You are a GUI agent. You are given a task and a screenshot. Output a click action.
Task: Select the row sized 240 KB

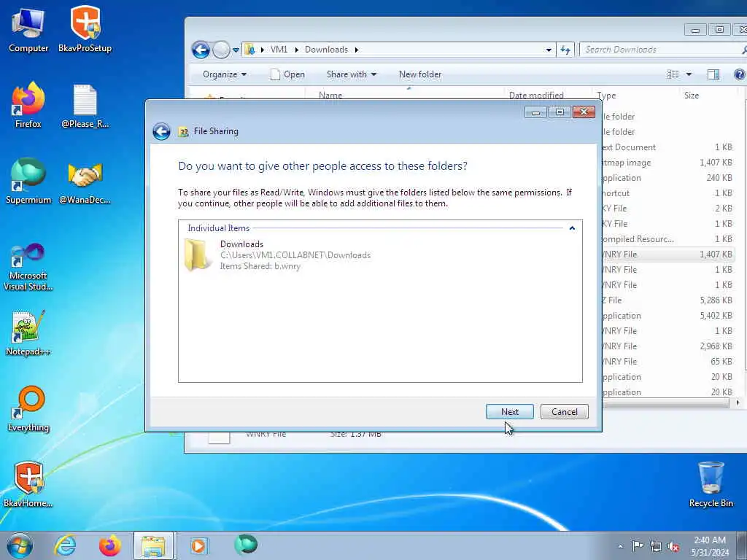click(668, 178)
